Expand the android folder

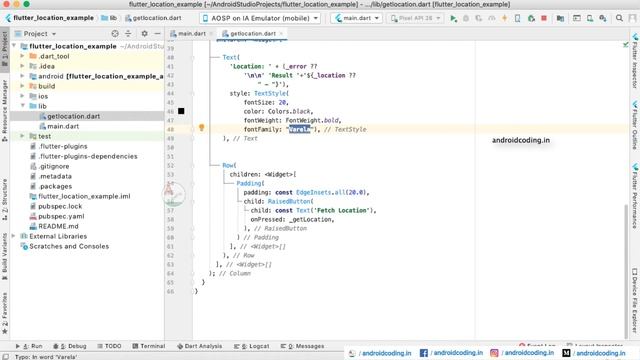click(22, 76)
